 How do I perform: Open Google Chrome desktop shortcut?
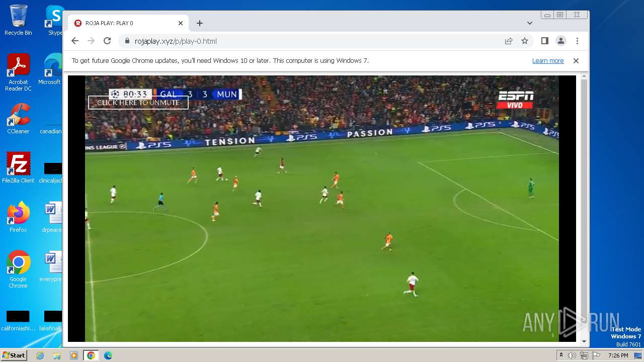click(x=18, y=269)
